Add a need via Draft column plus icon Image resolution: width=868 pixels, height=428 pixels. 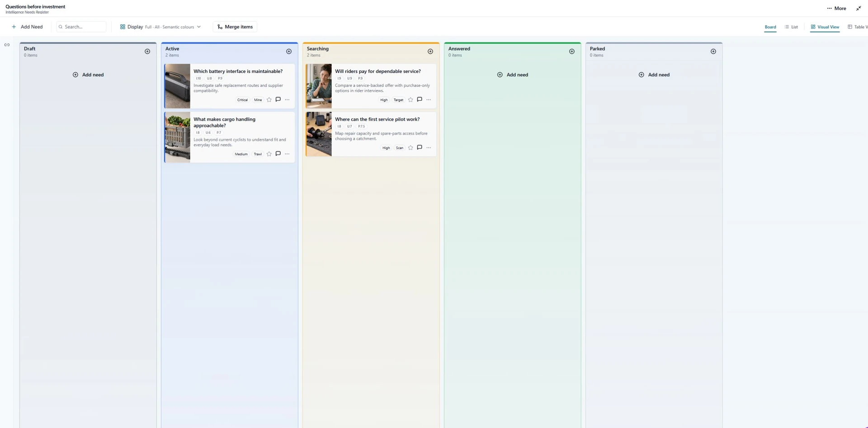[147, 52]
